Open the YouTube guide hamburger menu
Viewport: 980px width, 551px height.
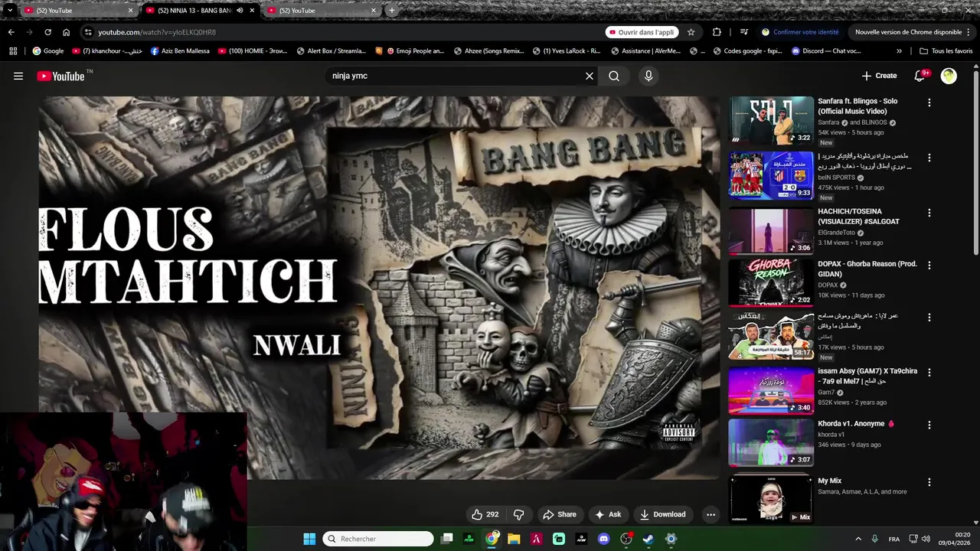point(18,76)
